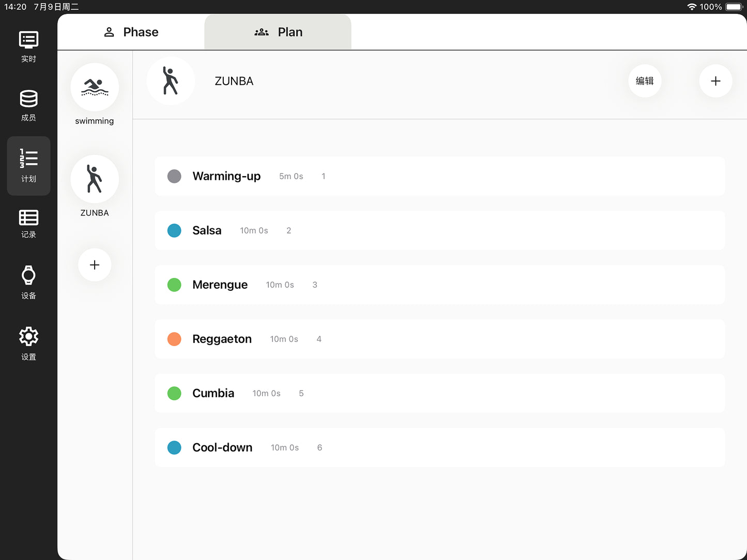Select the swimming plan icon
The image size is (747, 560).
(x=95, y=87)
